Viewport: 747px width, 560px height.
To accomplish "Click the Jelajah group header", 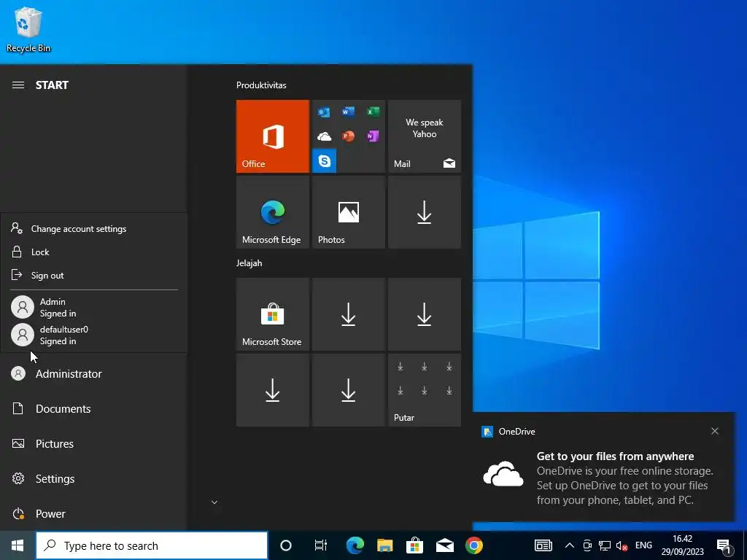I will click(249, 262).
